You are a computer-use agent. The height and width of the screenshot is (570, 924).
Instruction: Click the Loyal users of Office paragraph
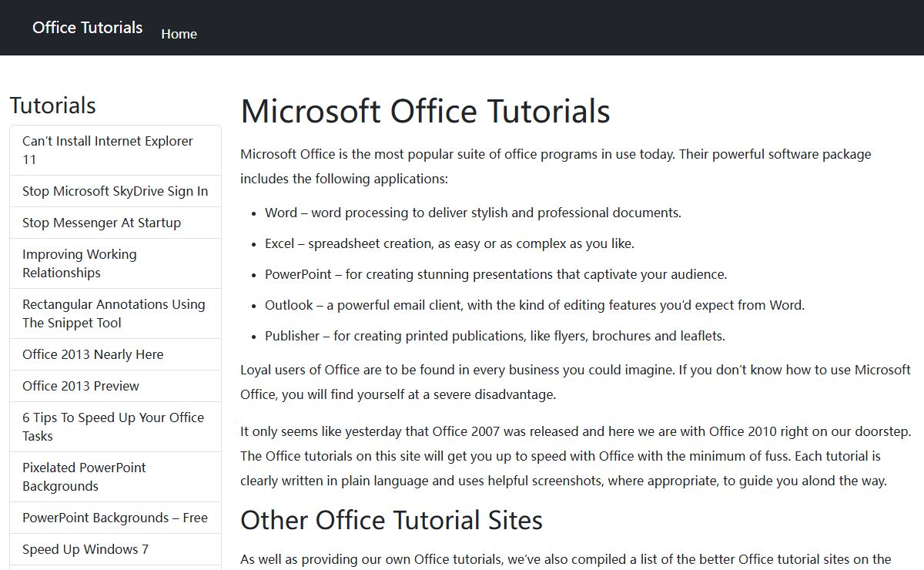click(576, 382)
